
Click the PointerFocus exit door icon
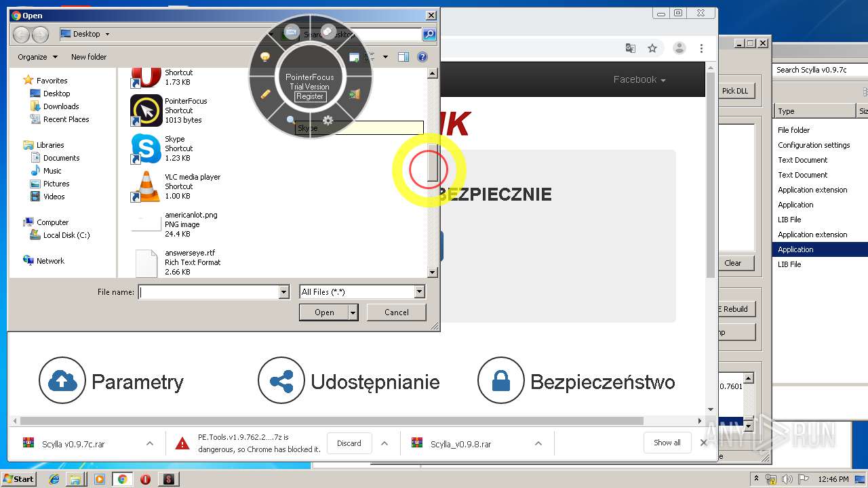coord(355,94)
